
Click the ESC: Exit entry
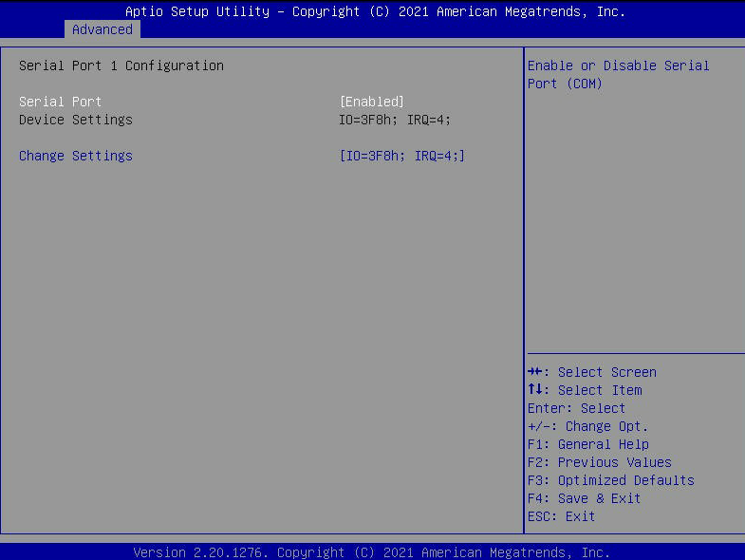click(x=561, y=516)
